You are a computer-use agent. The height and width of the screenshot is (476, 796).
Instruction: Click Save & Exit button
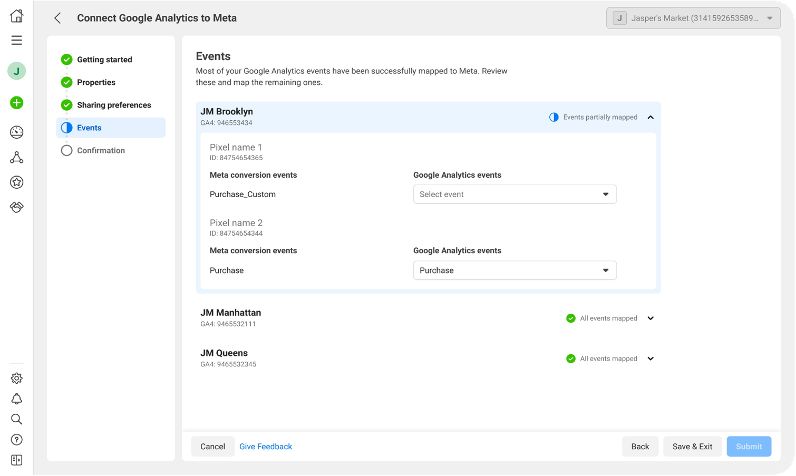point(692,447)
